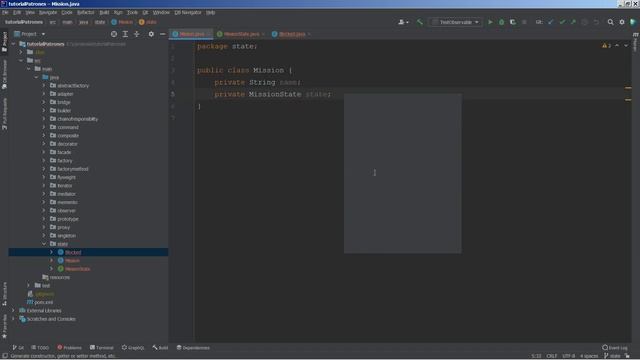Open Search Everywhere magnifier
This screenshot has width=640, height=360.
[611, 22]
